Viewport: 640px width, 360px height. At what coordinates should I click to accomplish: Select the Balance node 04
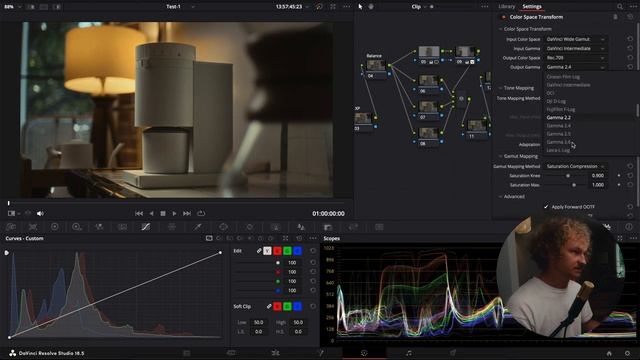click(x=376, y=68)
